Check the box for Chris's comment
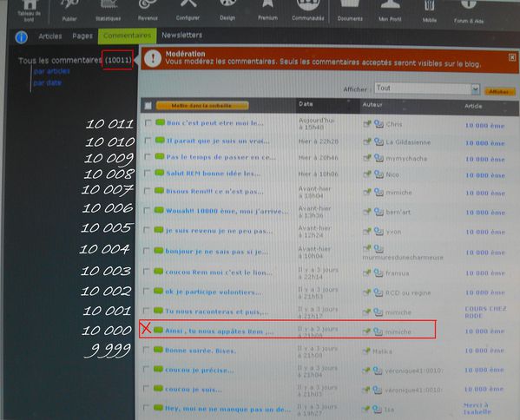The width and height of the screenshot is (520, 420). coord(148,123)
